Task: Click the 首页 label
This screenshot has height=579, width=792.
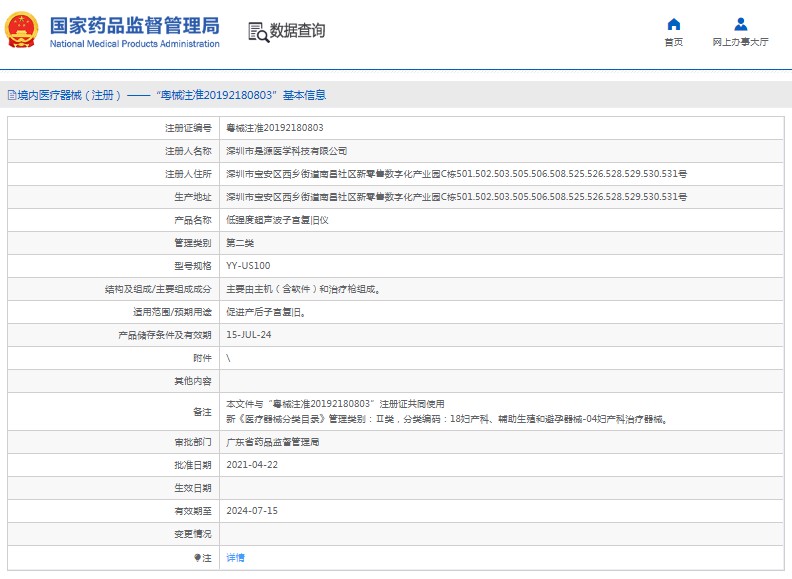Action: coord(673,42)
